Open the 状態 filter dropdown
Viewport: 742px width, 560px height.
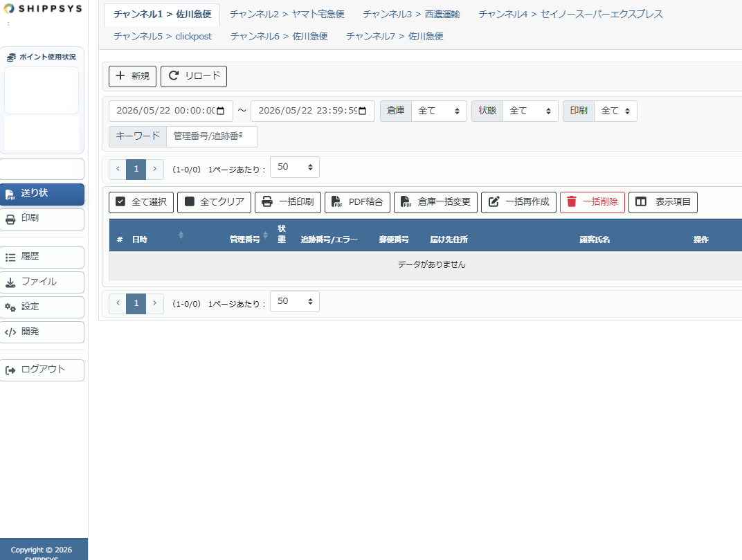click(x=530, y=111)
